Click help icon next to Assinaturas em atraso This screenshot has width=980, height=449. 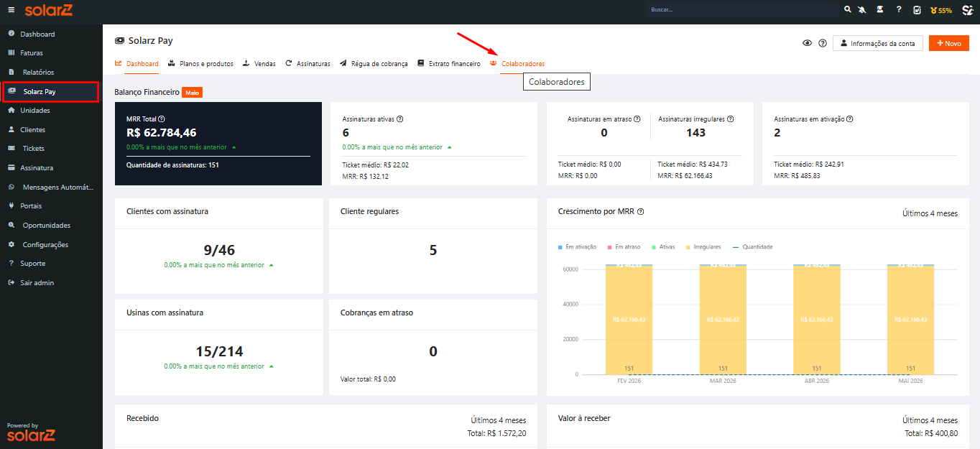coord(637,119)
